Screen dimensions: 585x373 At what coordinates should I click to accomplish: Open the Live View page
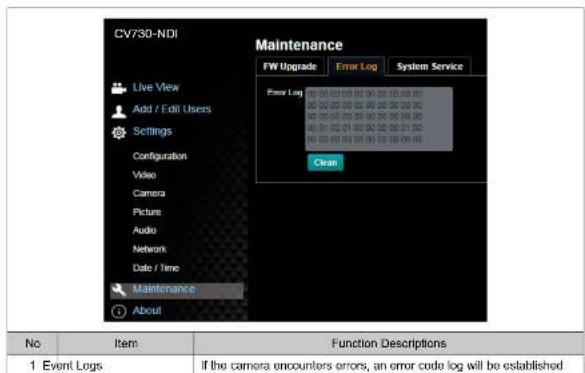tap(156, 87)
